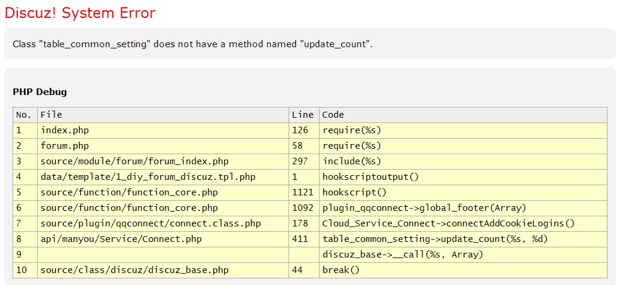Click the break() code cell
This screenshot has width=644, height=285.
click(341, 270)
